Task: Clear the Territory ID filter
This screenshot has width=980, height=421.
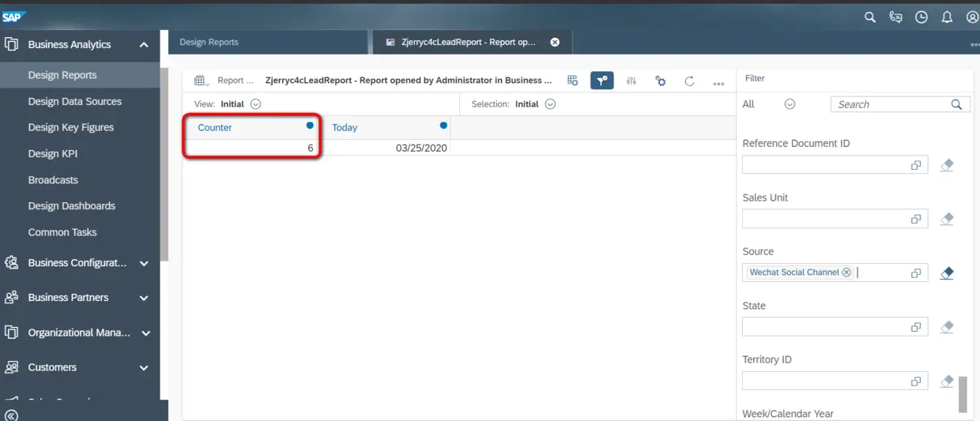Action: [947, 382]
